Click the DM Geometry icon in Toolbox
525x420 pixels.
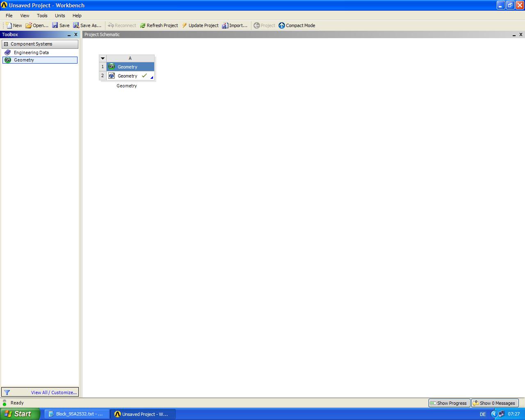tap(7, 60)
